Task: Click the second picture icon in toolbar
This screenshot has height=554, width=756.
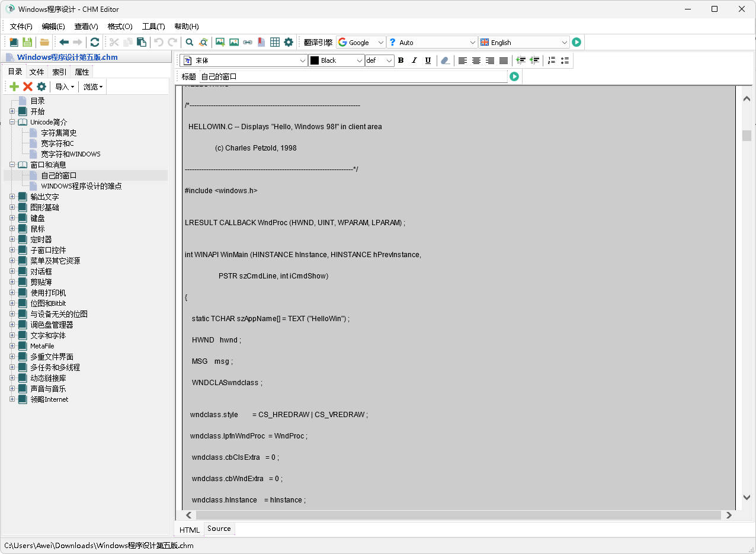Action: [x=234, y=42]
